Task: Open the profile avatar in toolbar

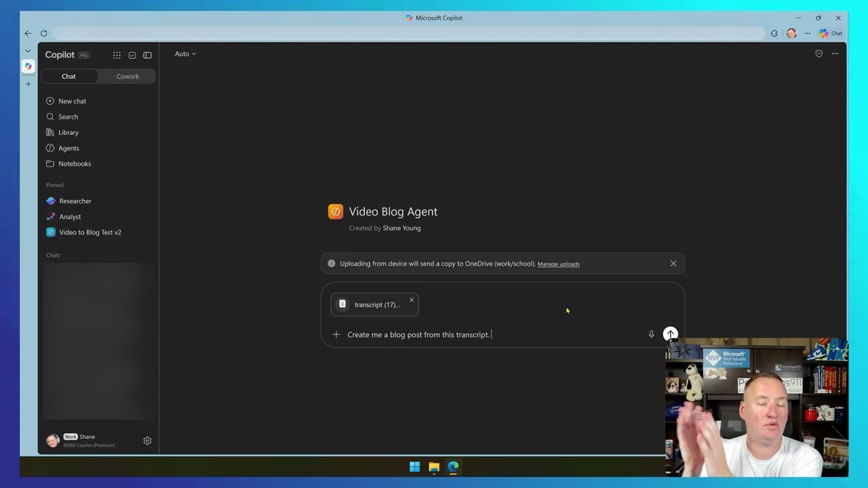Action: pyautogui.click(x=791, y=33)
